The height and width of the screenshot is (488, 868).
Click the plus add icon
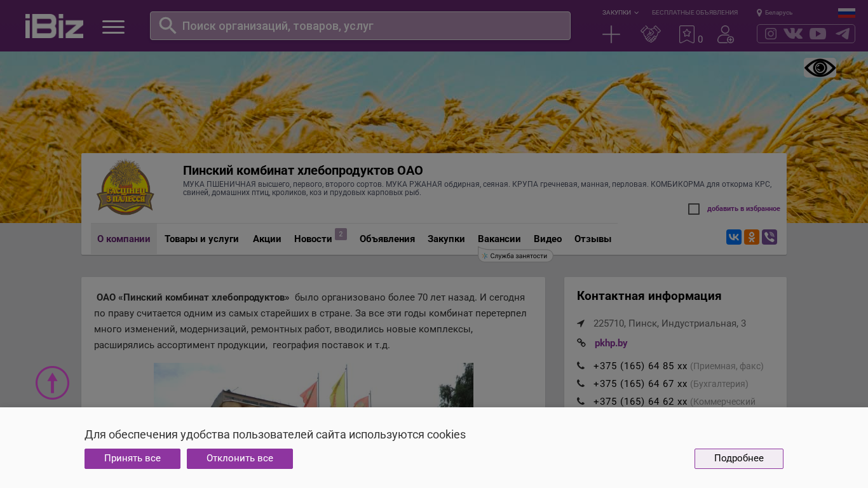(x=611, y=34)
